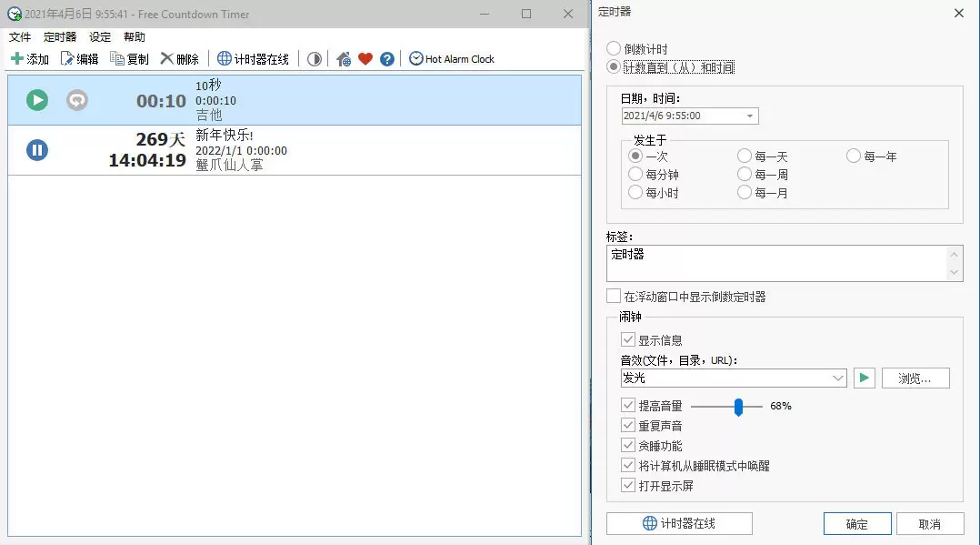Pause the 新年快乐 countdown timer

[37, 150]
